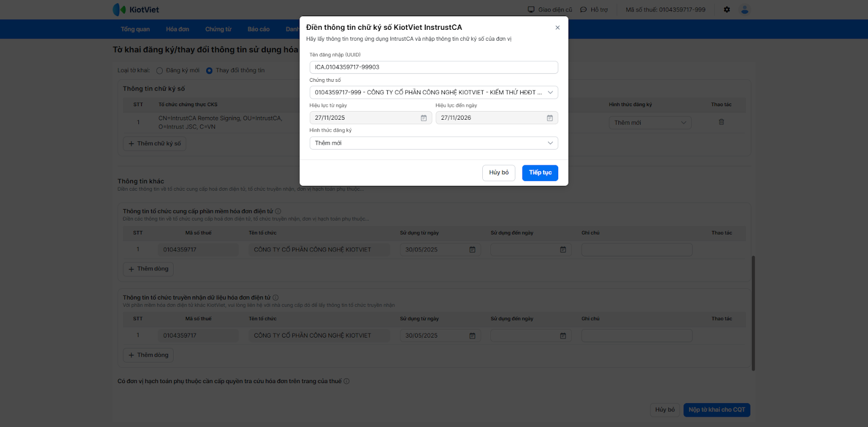
Task: Open the user account avatar
Action: (745, 10)
